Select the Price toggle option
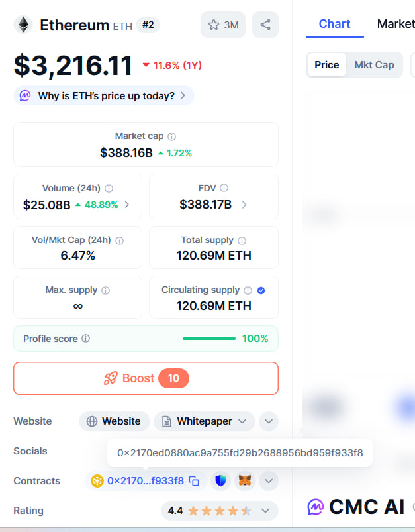Image resolution: width=415 pixels, height=532 pixels. pos(326,64)
